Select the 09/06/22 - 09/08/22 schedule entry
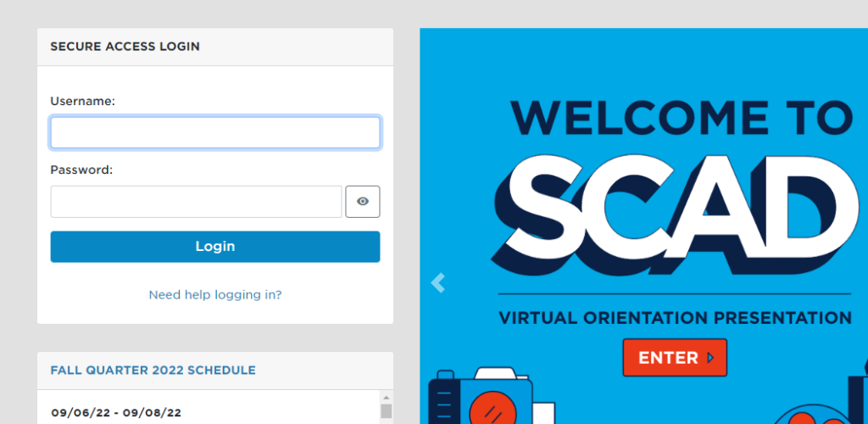The width and height of the screenshot is (868, 424). pyautogui.click(x=116, y=413)
